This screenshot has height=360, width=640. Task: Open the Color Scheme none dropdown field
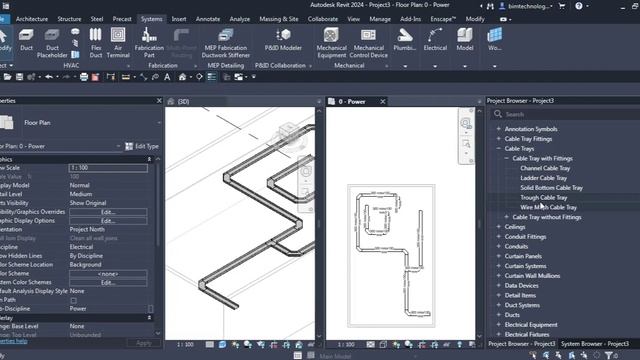108,273
